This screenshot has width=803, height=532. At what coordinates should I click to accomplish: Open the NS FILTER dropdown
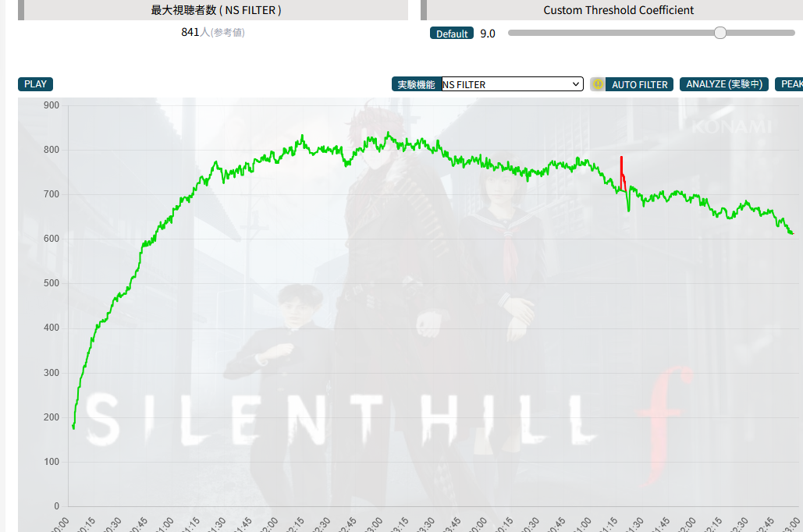(512, 84)
